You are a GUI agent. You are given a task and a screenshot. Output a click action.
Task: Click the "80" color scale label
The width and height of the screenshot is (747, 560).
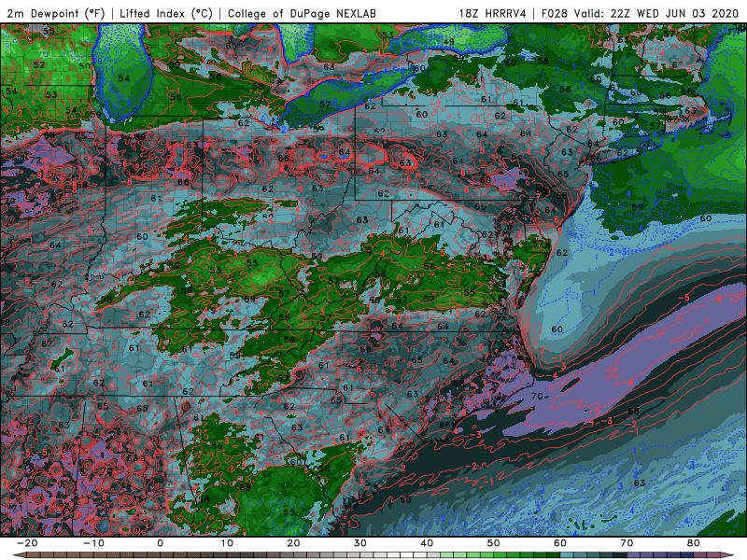point(694,543)
